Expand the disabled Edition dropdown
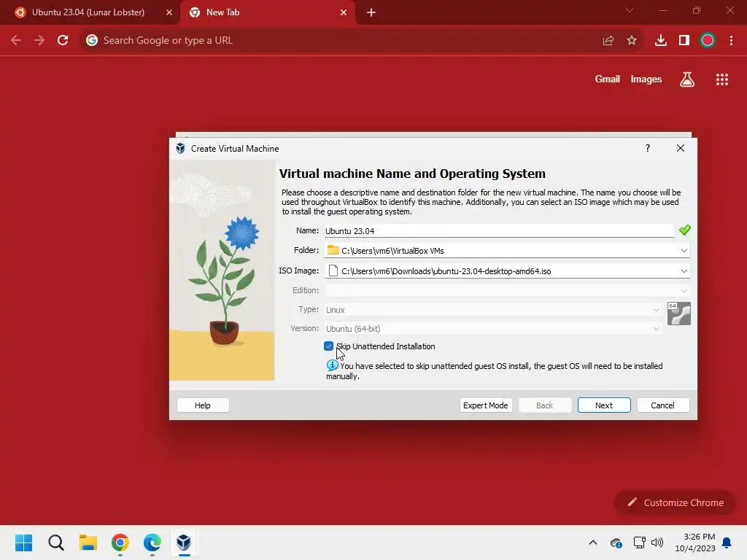The image size is (747, 560). pyautogui.click(x=684, y=290)
